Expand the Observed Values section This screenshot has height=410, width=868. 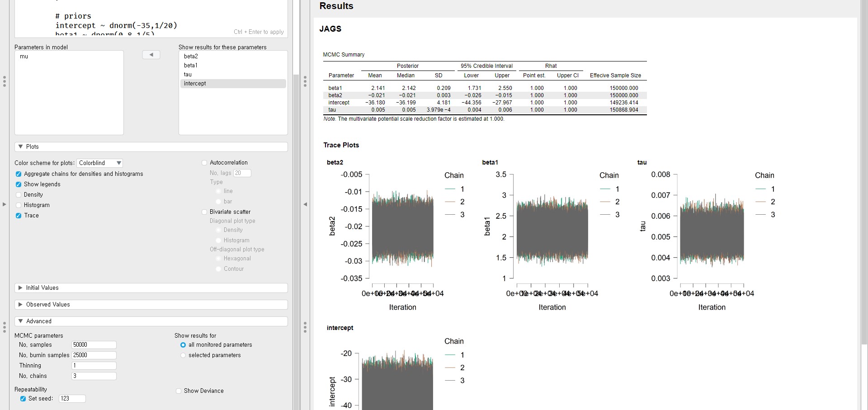20,305
